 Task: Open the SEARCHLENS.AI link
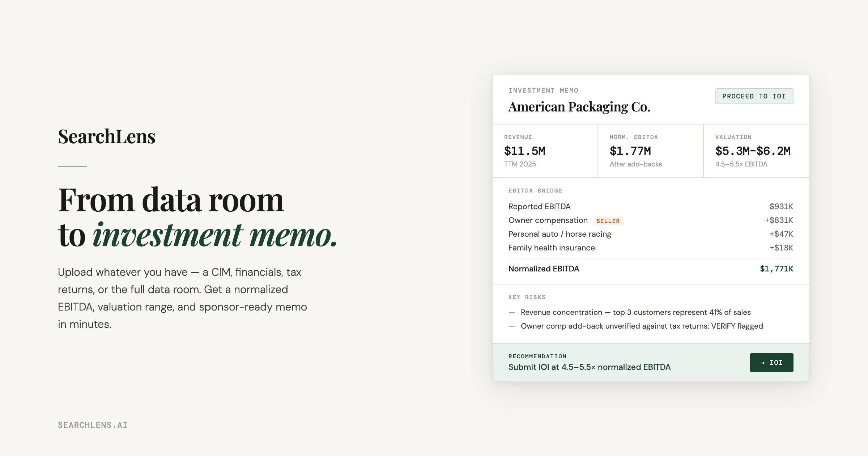[93, 425]
